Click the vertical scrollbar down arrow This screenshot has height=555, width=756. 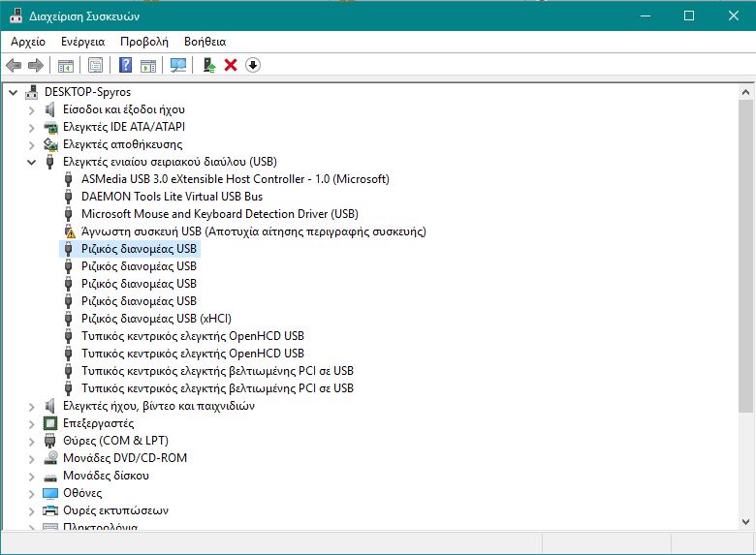click(x=745, y=522)
